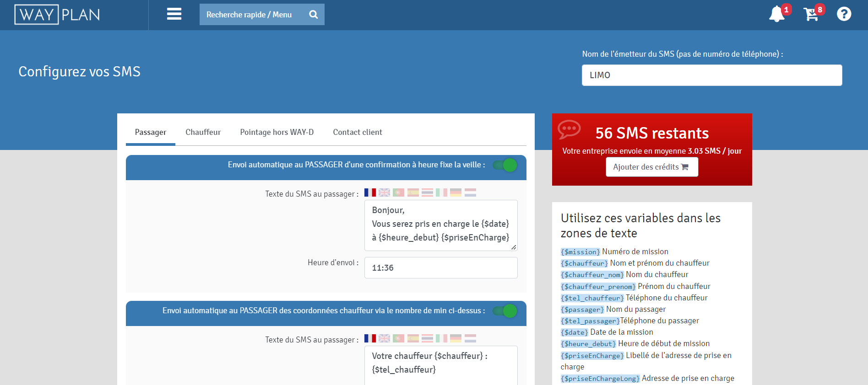Open the help question mark
The image size is (868, 385).
[x=844, y=14]
